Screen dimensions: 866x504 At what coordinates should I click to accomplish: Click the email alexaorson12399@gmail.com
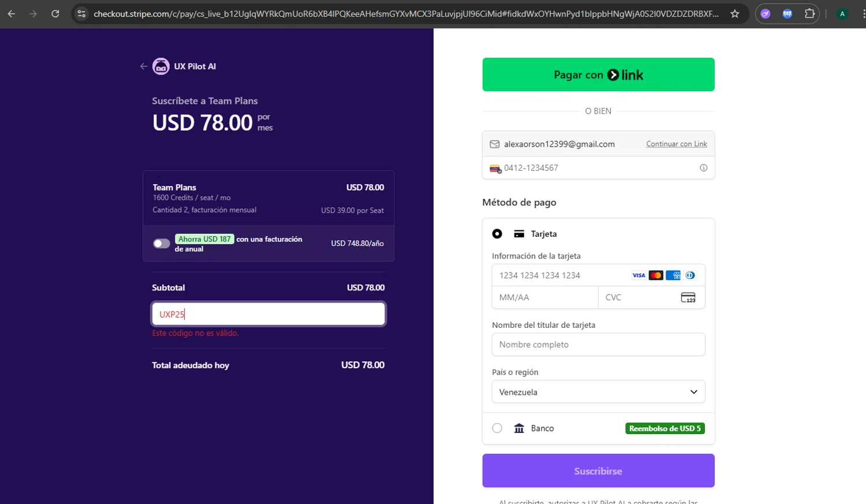click(559, 144)
